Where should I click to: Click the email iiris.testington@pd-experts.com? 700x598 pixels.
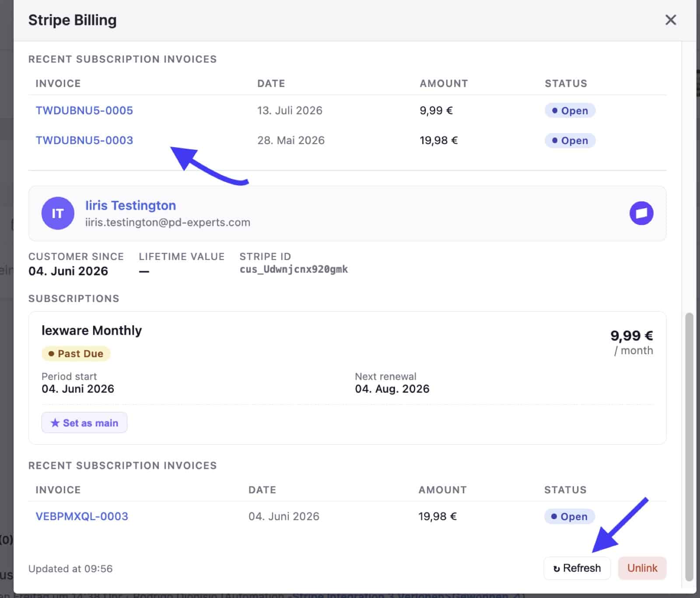[168, 222]
